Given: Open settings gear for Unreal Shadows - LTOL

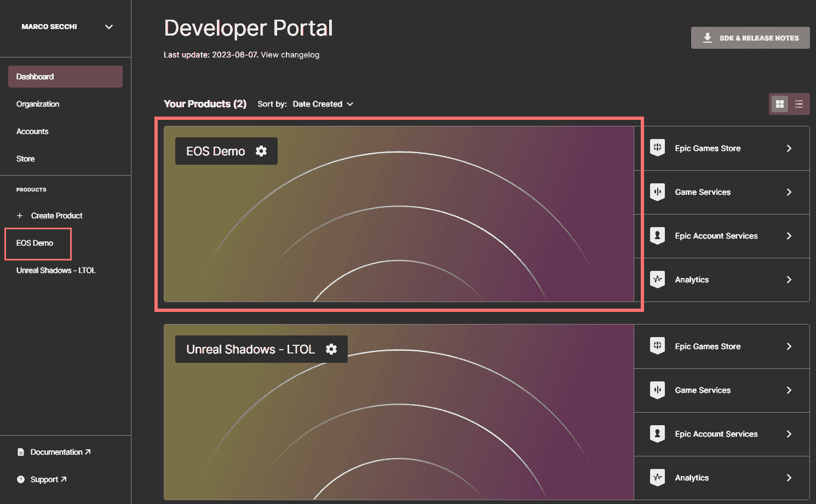Looking at the screenshot, I should (x=331, y=349).
